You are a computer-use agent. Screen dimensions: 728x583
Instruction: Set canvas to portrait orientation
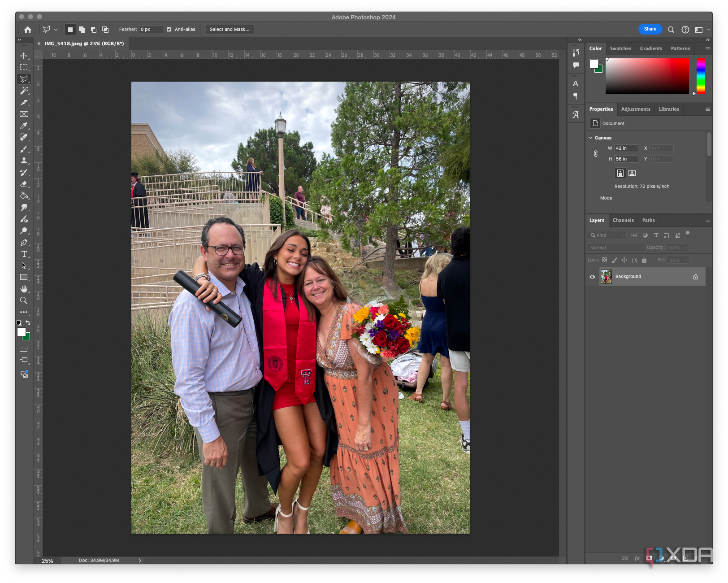[620, 173]
